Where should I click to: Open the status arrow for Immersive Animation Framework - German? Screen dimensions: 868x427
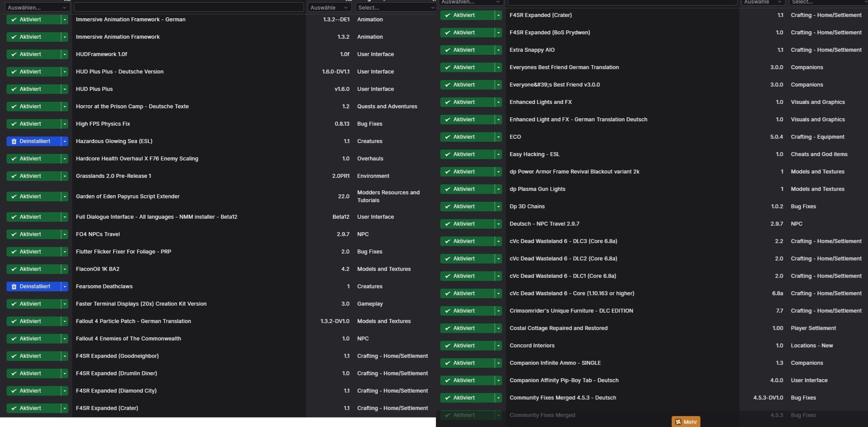click(65, 20)
